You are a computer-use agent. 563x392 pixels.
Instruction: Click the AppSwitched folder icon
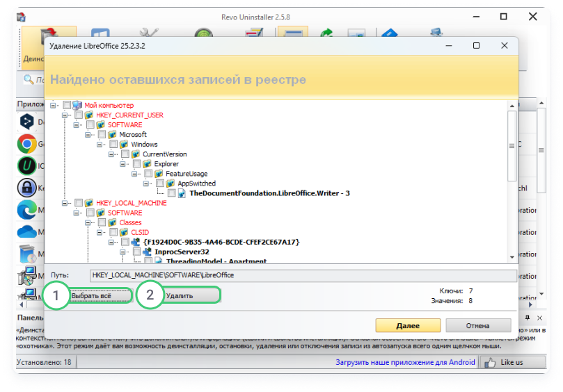(x=171, y=183)
